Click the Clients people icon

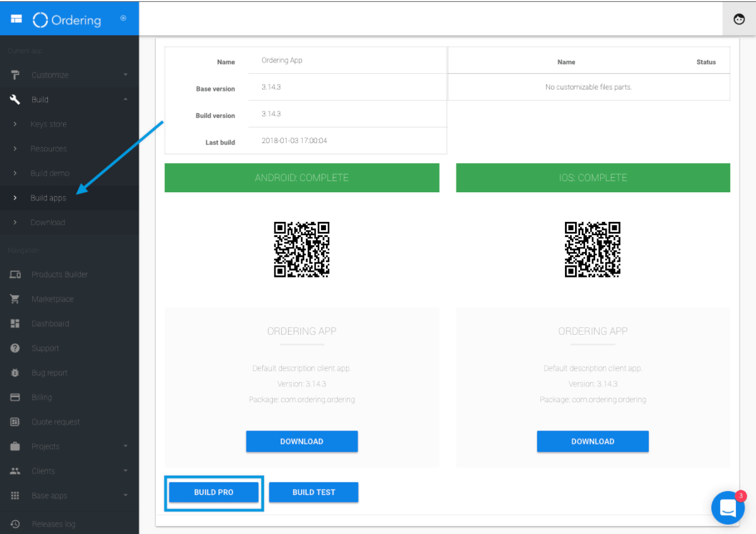click(15, 471)
